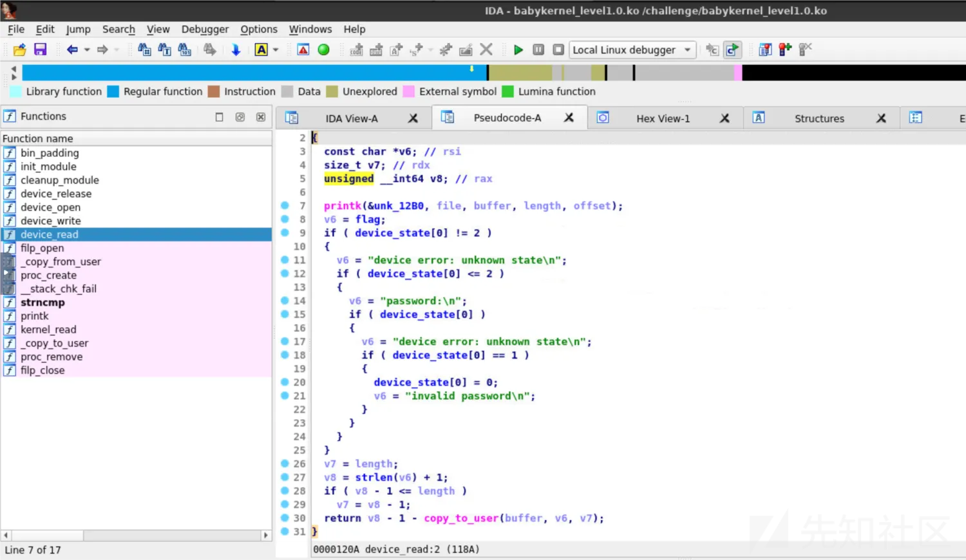Click the red warning triangle window icon
Screen dimensions: 966x560
pyautogui.click(x=303, y=50)
